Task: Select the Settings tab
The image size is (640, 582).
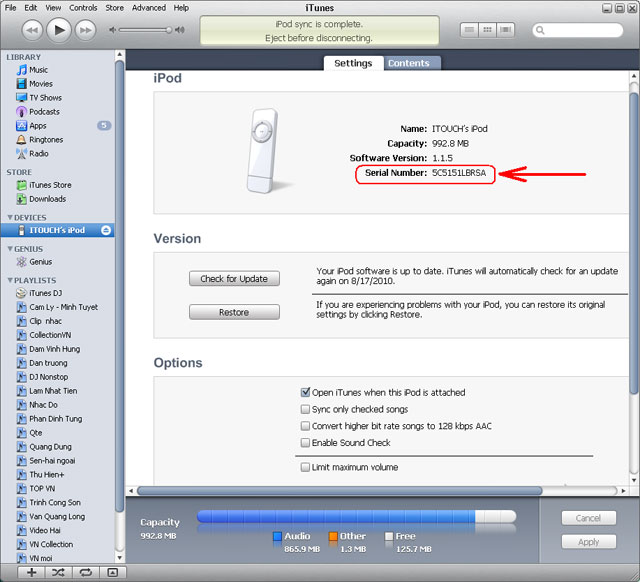Action: coord(353,63)
